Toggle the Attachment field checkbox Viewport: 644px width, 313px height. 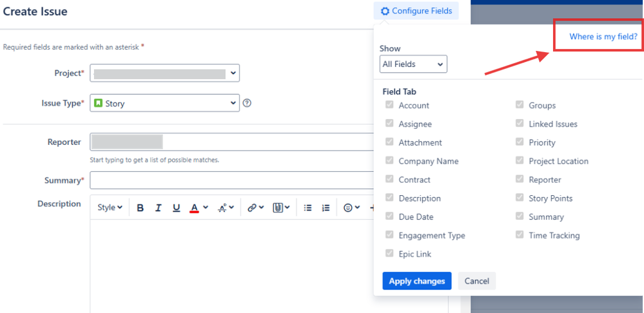[389, 142]
